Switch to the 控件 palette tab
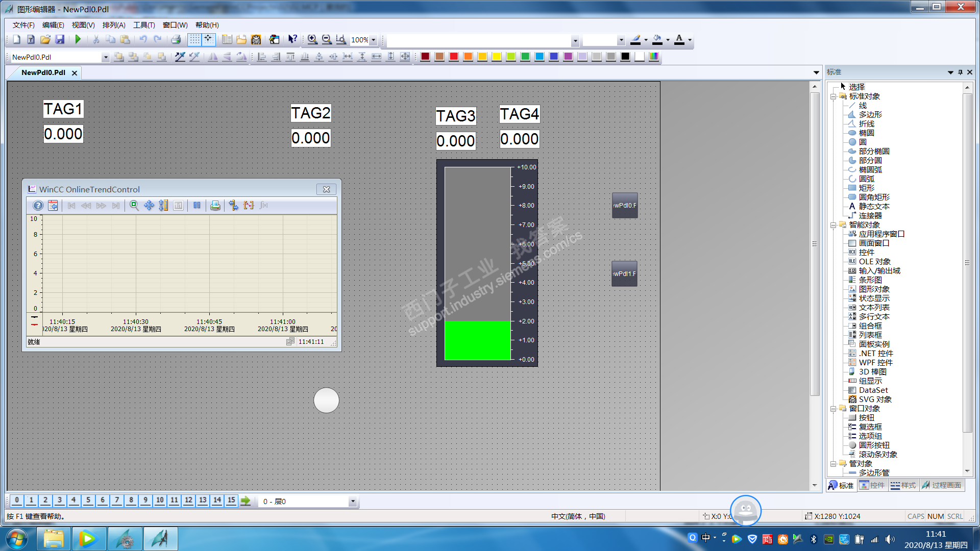The width and height of the screenshot is (980, 551). (872, 485)
